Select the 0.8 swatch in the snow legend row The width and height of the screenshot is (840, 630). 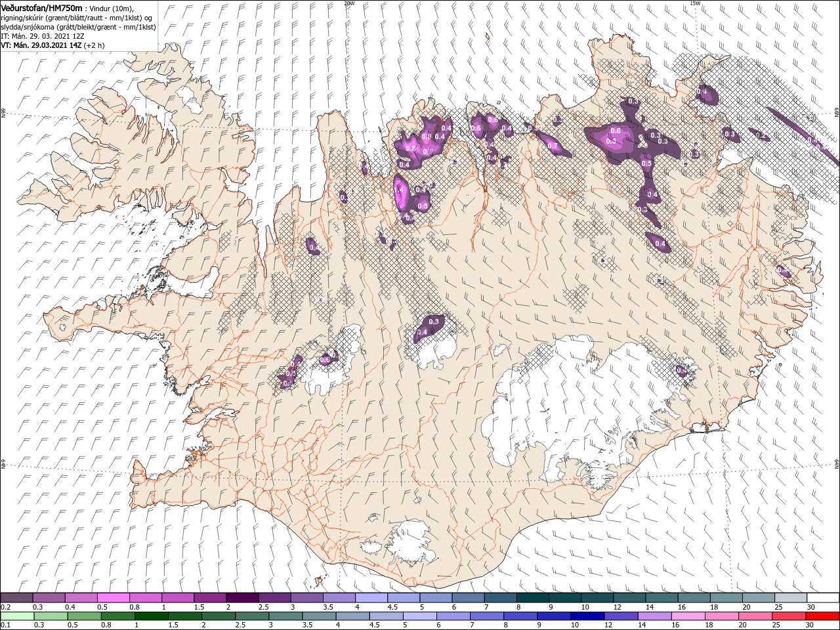point(146,598)
